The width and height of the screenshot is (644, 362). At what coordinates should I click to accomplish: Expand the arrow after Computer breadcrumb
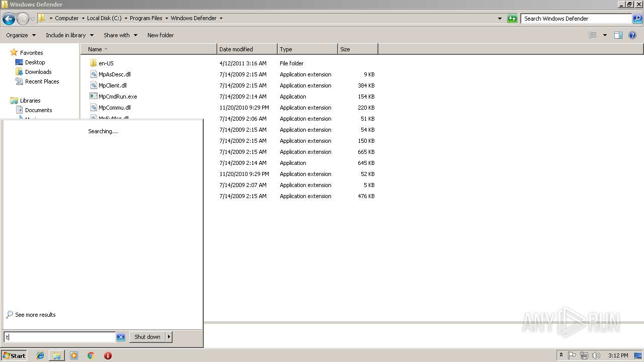[83, 19]
